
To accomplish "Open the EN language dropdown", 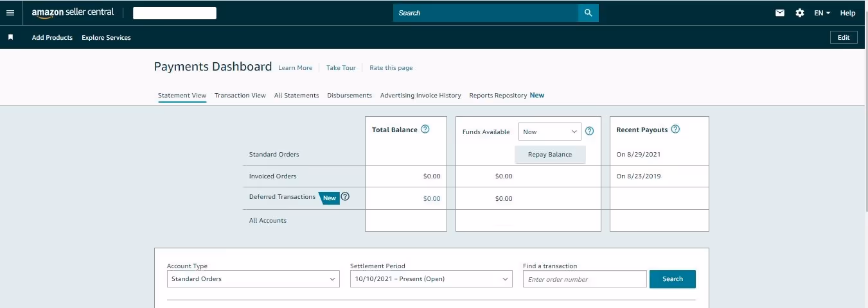I will tap(822, 13).
